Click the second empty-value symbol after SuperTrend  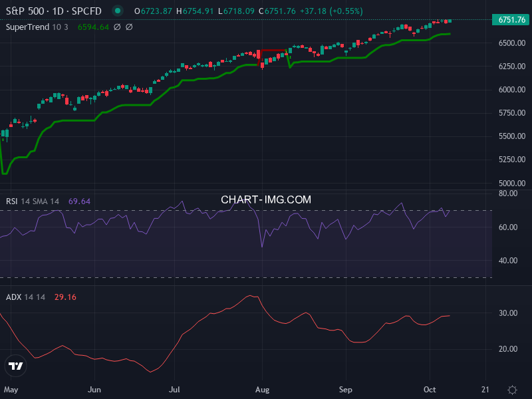coord(129,27)
